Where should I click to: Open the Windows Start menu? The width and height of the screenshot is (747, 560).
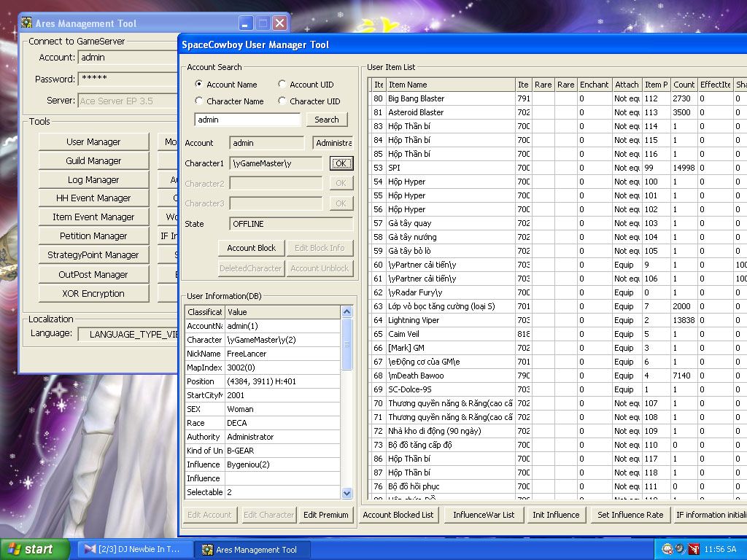pos(35,549)
